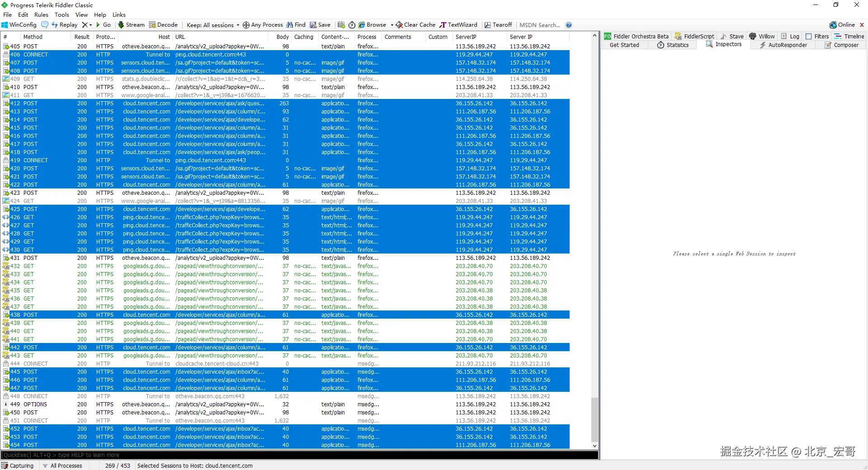
Task: Click Browse to launch a browser
Action: pyautogui.click(x=373, y=25)
